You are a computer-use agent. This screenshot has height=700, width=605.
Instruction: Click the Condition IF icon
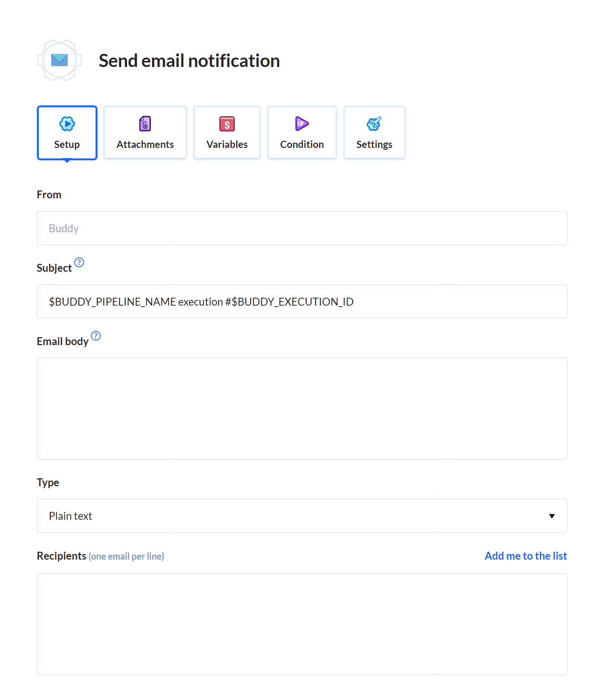[x=301, y=123]
